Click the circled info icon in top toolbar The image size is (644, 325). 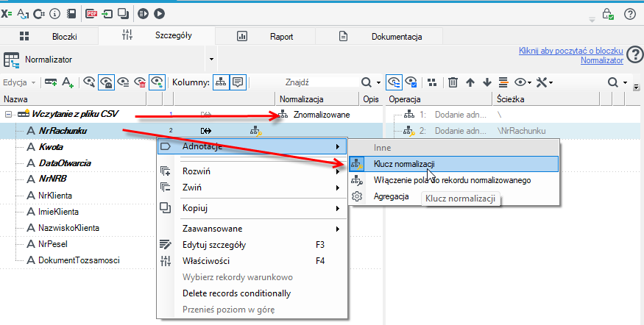tap(54, 14)
